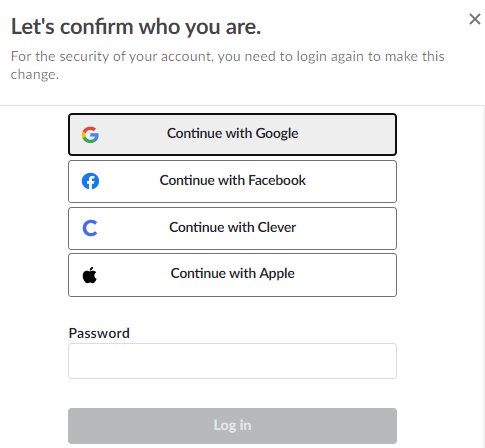Close the identity confirmation dialog
485x448 pixels.
click(x=475, y=19)
